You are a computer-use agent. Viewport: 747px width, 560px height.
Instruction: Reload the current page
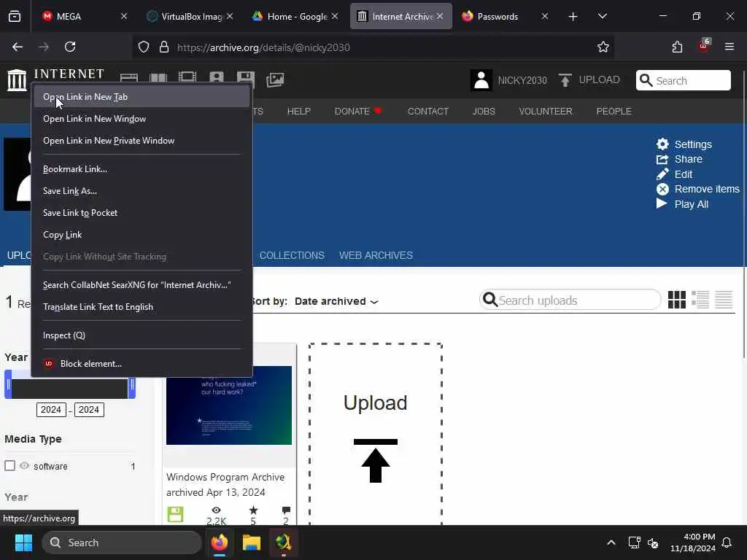[x=70, y=47]
